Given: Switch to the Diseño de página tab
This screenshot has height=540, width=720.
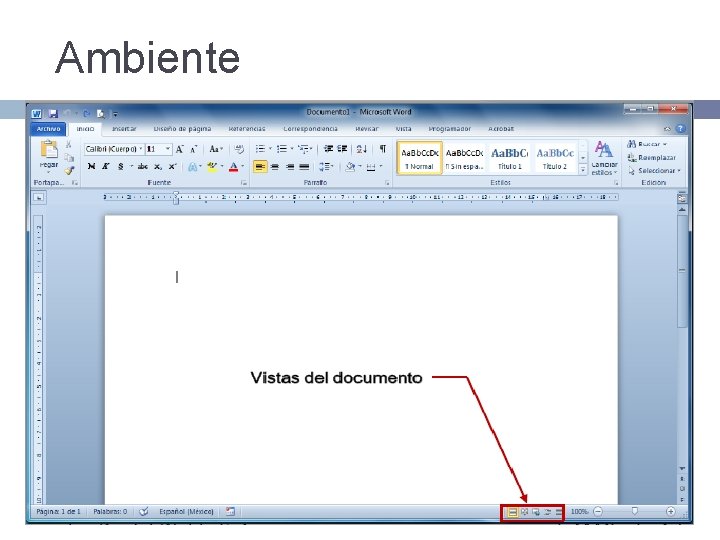Looking at the screenshot, I should [x=182, y=129].
